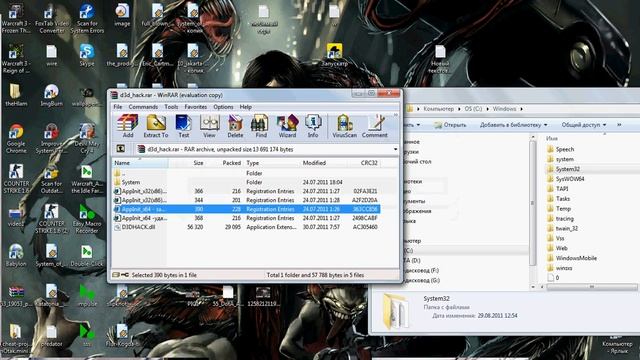
Task: Open the Options menu
Action: pos(223,107)
